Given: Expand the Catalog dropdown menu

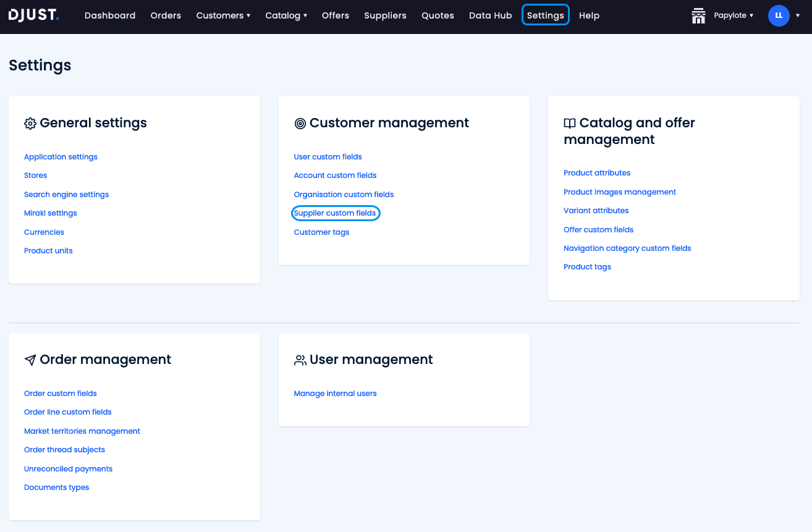Looking at the screenshot, I should pyautogui.click(x=285, y=15).
